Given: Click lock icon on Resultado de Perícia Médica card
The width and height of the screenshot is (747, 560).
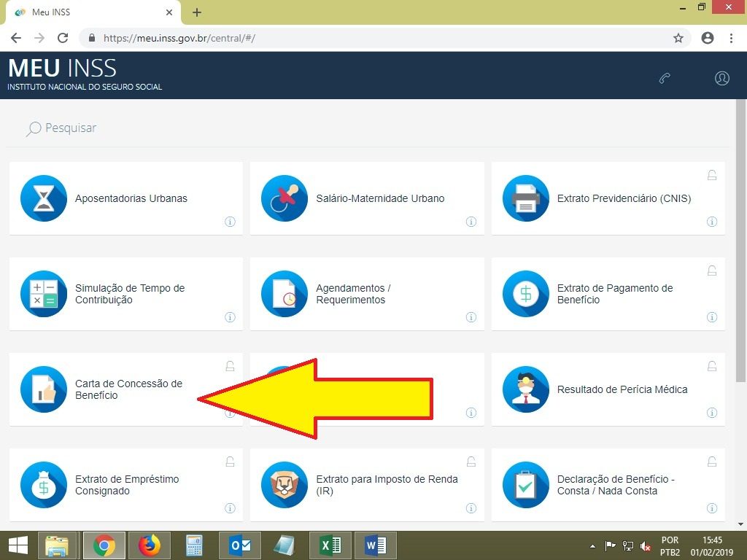Looking at the screenshot, I should (712, 366).
